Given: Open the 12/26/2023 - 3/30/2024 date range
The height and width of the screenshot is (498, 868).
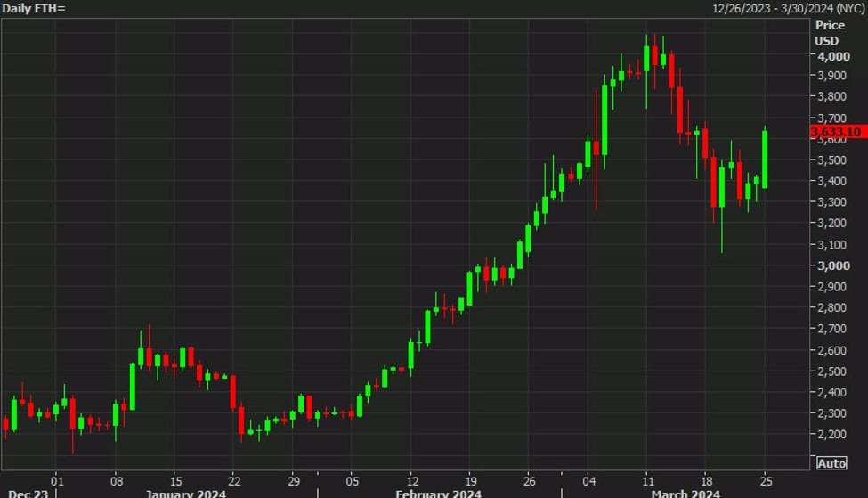Looking at the screenshot, I should click(x=788, y=7).
